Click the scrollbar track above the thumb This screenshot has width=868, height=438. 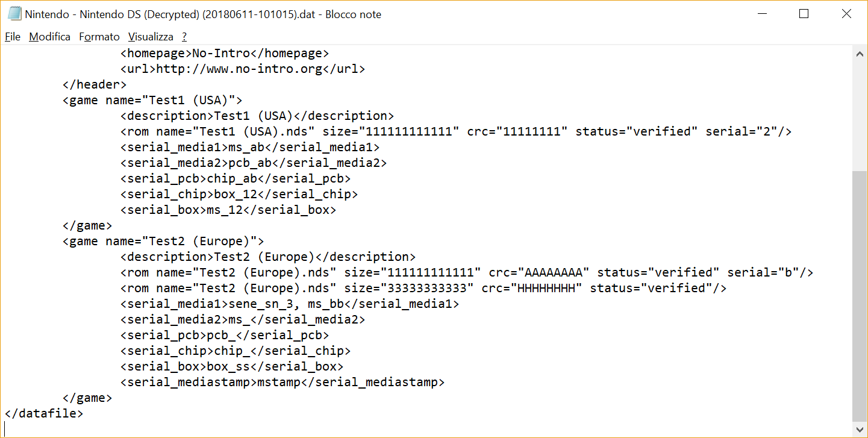[x=860, y=114]
